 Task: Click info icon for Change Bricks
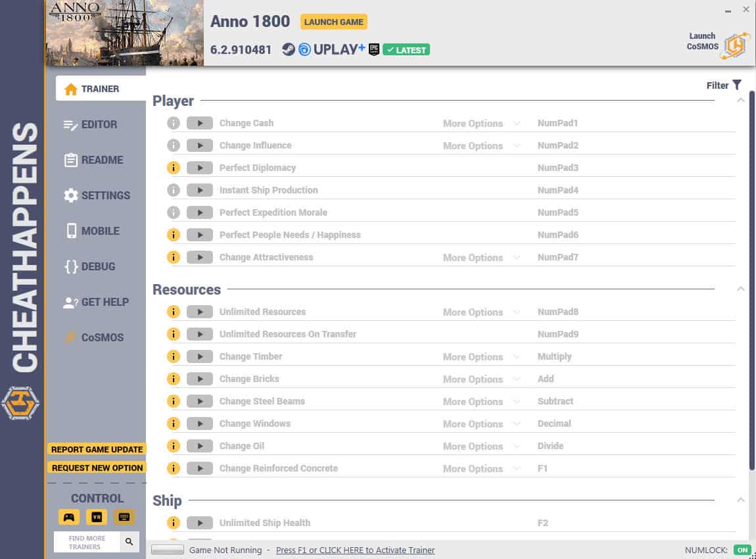(x=174, y=379)
